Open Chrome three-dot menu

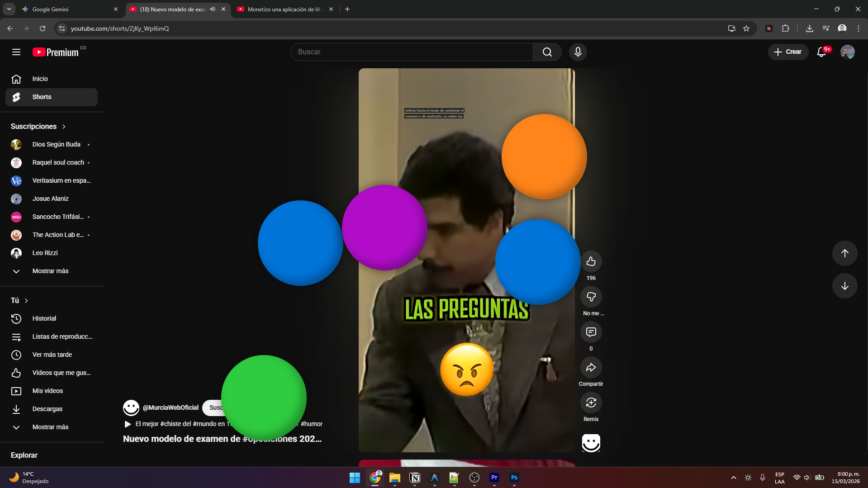tap(859, 28)
